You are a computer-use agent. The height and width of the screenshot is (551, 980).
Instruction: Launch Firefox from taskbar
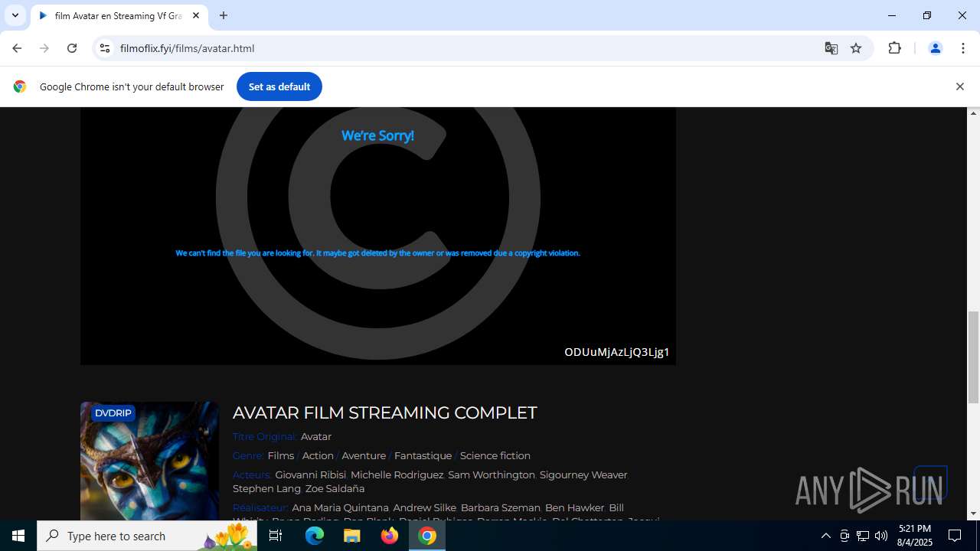pos(390,536)
